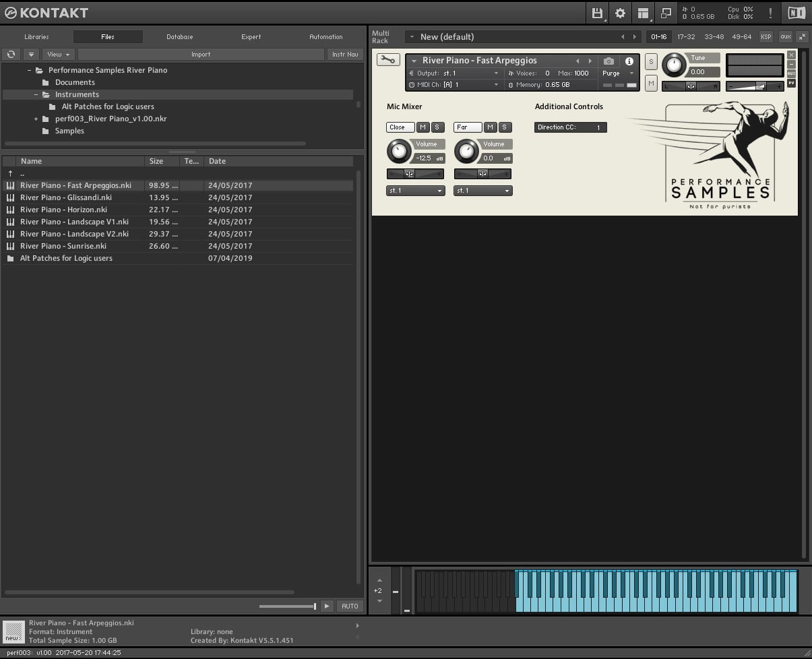
Task: Open Close mic output st. 1 dropdown
Action: 415,191
